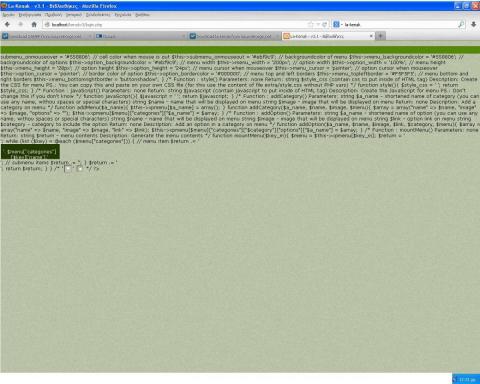Open a new tab with the plus button
This screenshot has width=480, height=384.
tap(380, 36)
